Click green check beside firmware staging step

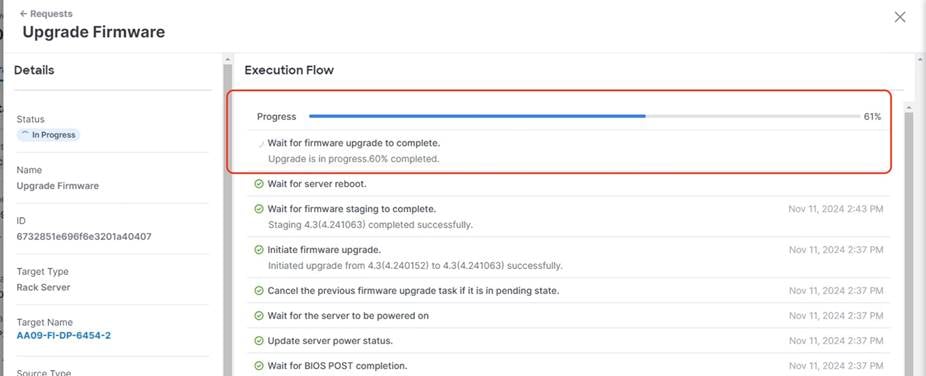(x=259, y=209)
